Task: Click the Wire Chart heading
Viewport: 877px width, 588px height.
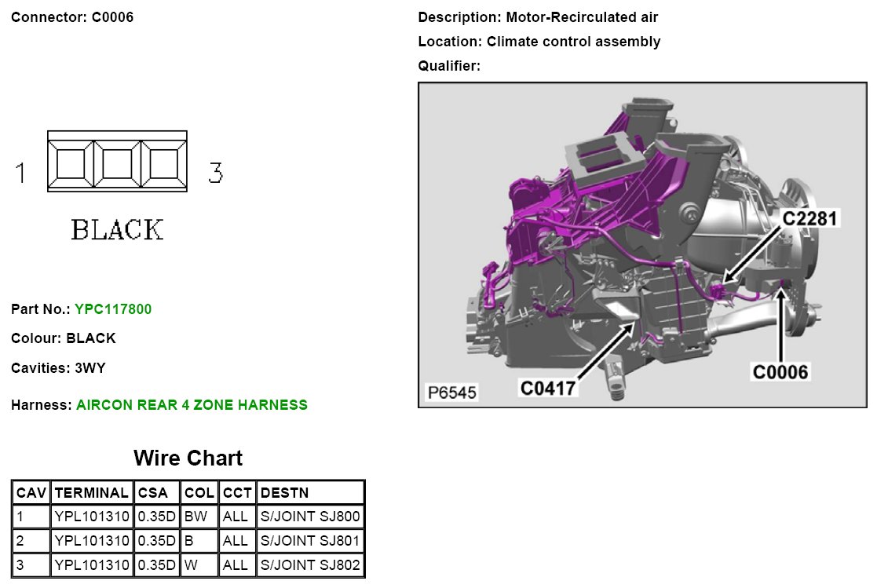Action: pyautogui.click(x=188, y=458)
